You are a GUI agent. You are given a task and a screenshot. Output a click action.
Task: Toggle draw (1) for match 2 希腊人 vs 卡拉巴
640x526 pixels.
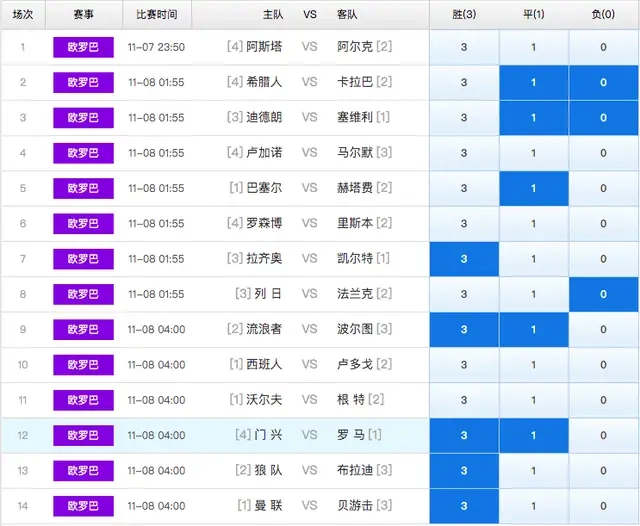click(533, 82)
